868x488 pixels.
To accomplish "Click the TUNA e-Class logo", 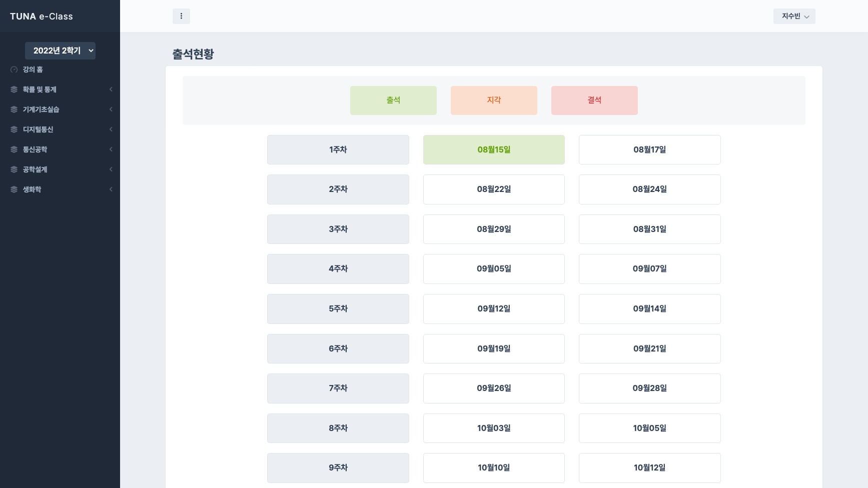I will tap(42, 16).
